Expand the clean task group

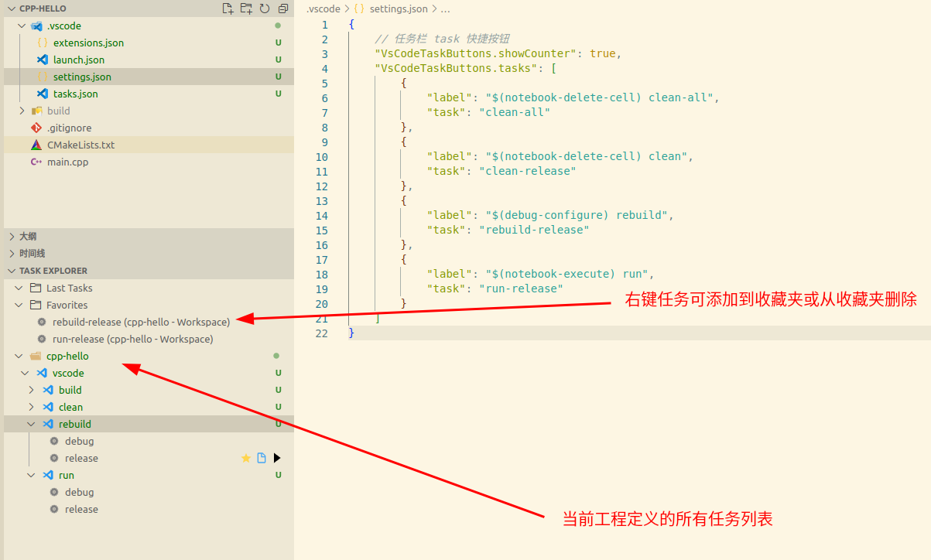click(32, 406)
